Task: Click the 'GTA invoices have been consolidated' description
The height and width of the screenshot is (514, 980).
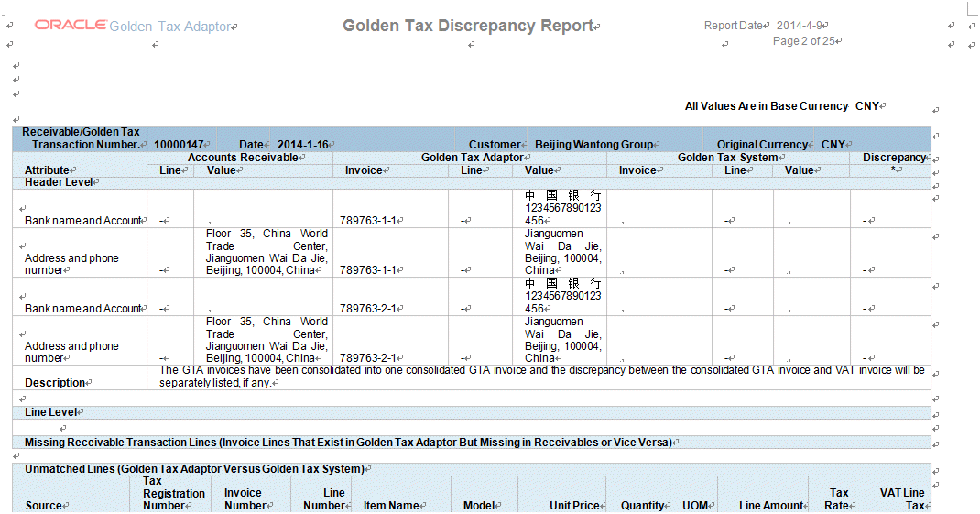Action: [x=541, y=377]
